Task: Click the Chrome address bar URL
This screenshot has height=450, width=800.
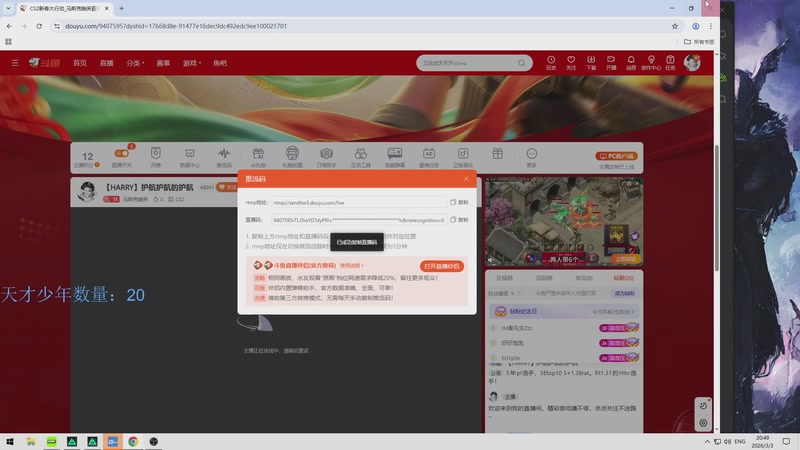Action: click(176, 26)
